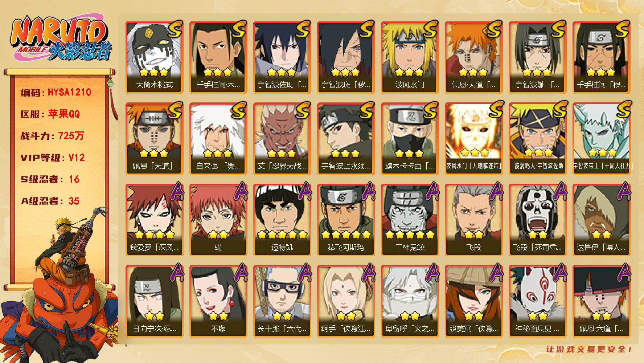Click the A badge on 我爱罗 card
644x363 pixels.
tap(176, 192)
